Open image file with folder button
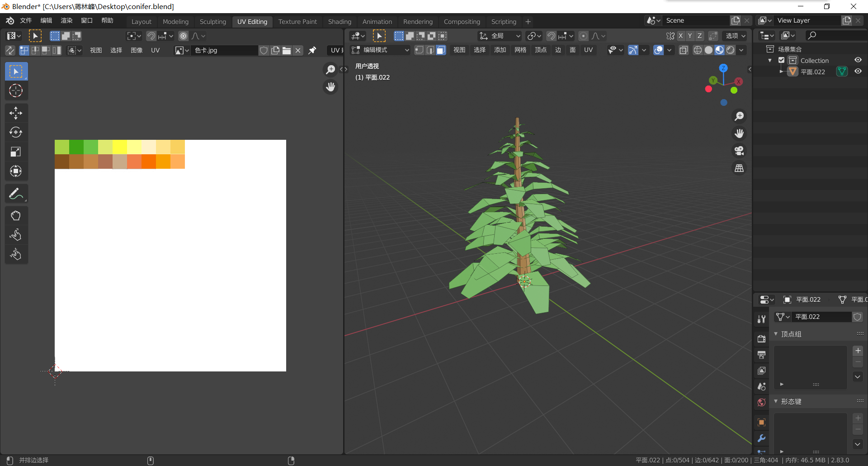The width and height of the screenshot is (868, 466). pyautogui.click(x=287, y=50)
